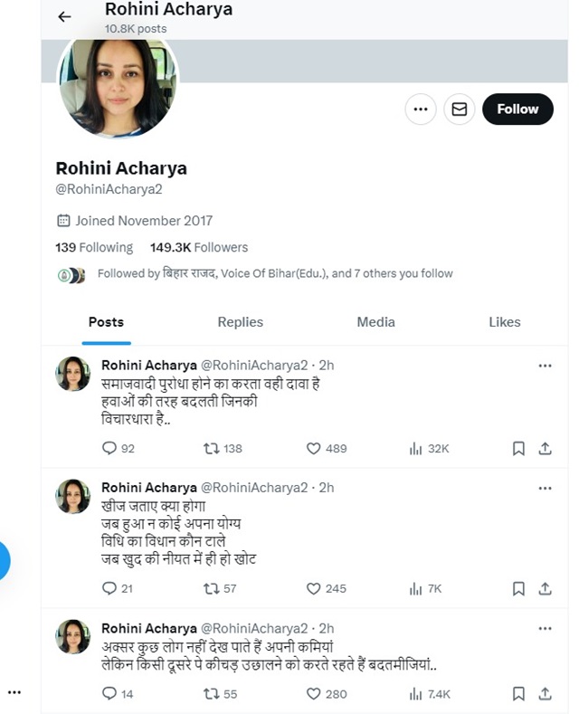Click the message envelope icon

[x=460, y=109]
